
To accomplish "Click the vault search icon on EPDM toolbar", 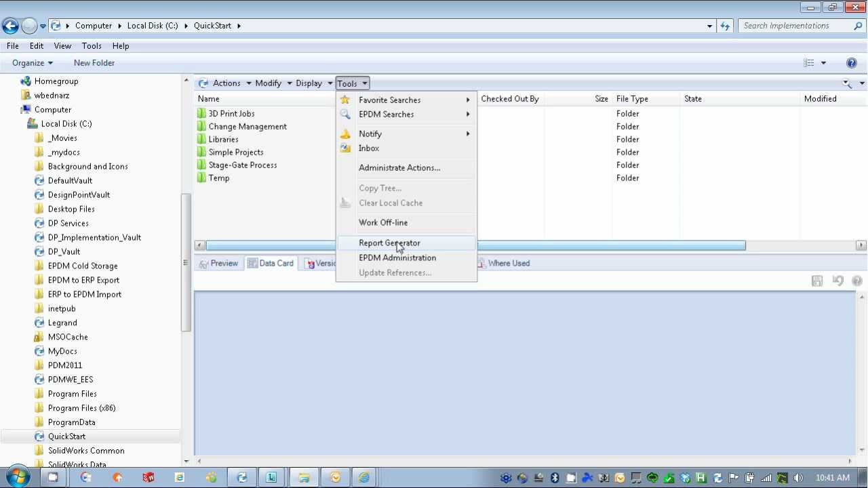I will 848,83.
